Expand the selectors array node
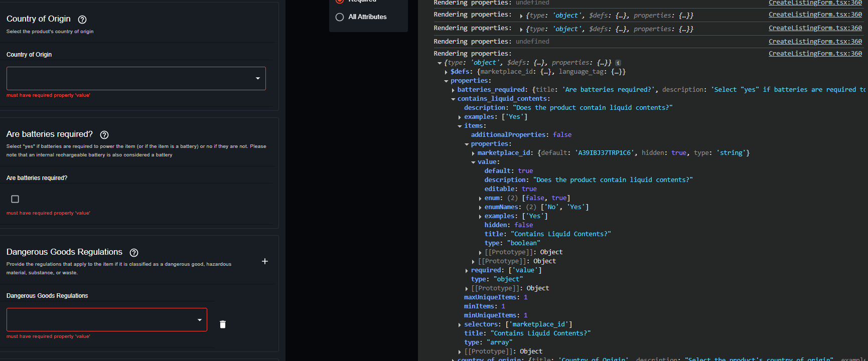Screen dimensions: 868x361 (x=460, y=325)
